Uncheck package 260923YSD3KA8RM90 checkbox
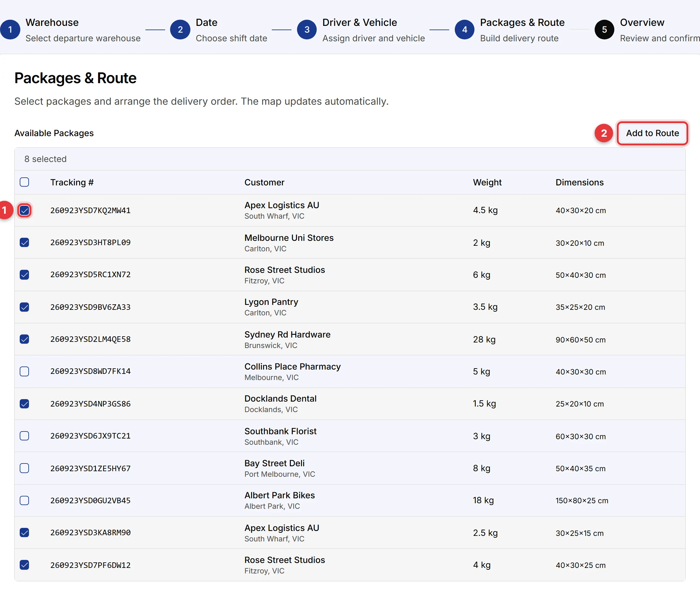This screenshot has width=700, height=595. coord(24,532)
